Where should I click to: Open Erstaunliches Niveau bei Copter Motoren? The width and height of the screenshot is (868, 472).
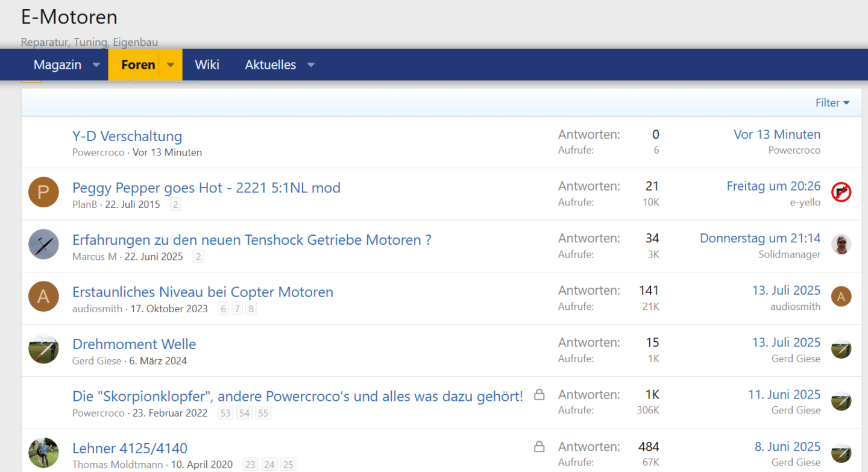[x=203, y=292]
